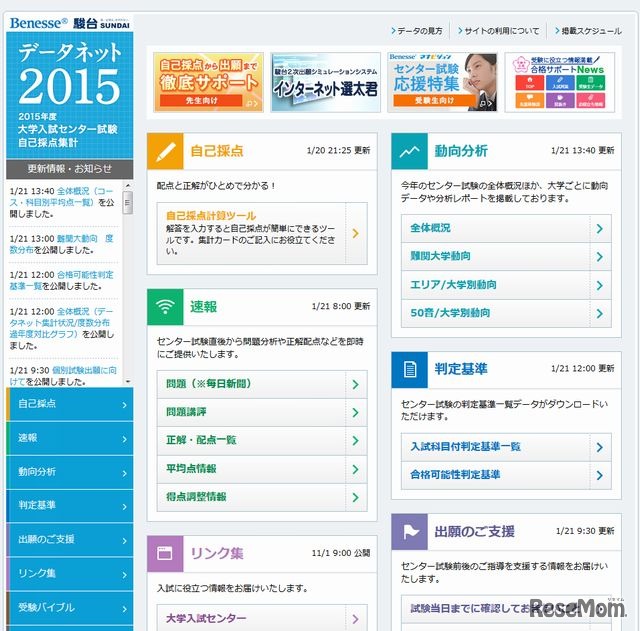640x631 pixels.
Task: Click the 動向分析 section heading
Action: tap(461, 151)
